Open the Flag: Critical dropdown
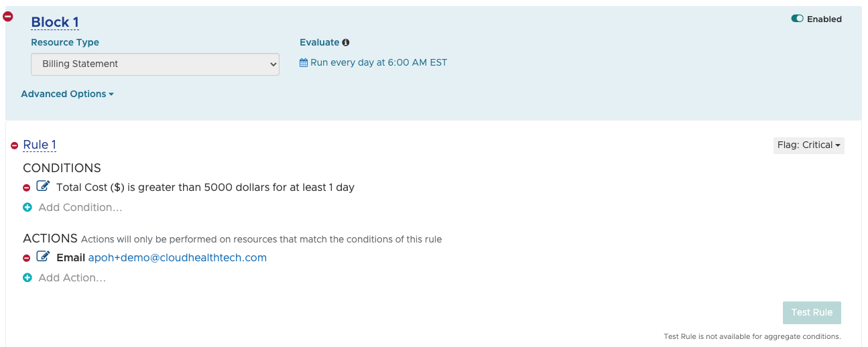 click(808, 145)
